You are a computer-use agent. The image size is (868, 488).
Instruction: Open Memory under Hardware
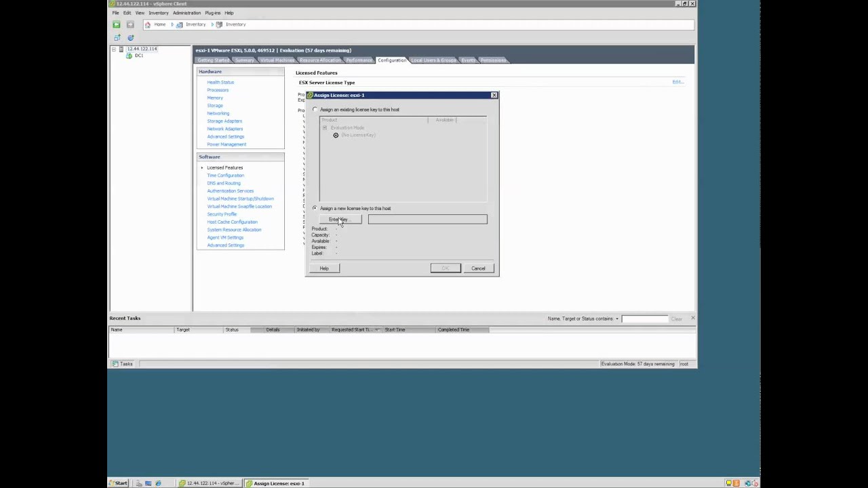click(215, 98)
